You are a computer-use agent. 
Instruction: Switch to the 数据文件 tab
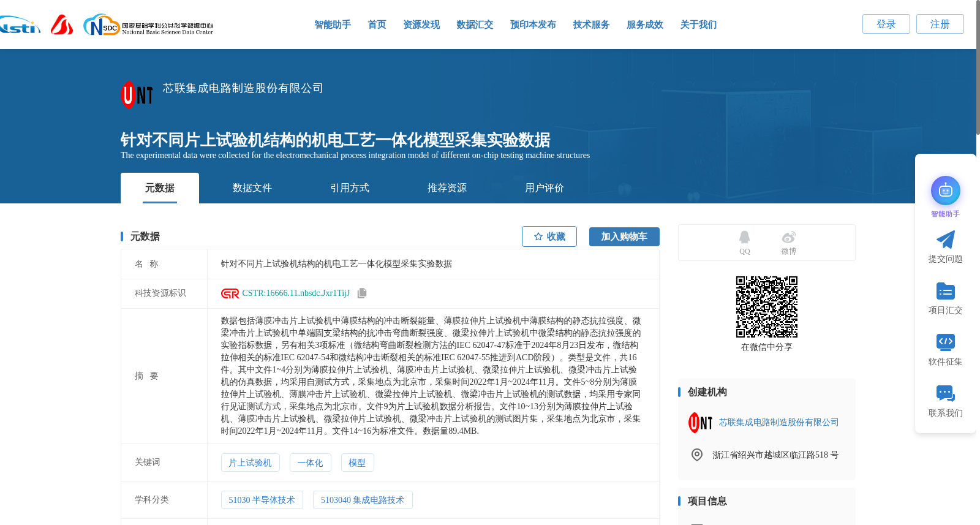[252, 188]
